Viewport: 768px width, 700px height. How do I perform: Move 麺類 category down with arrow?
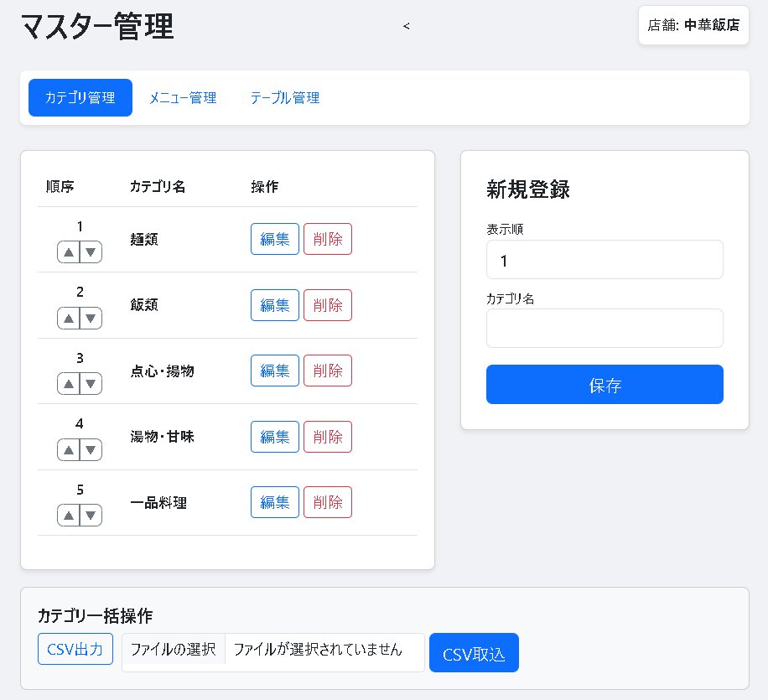click(91, 252)
